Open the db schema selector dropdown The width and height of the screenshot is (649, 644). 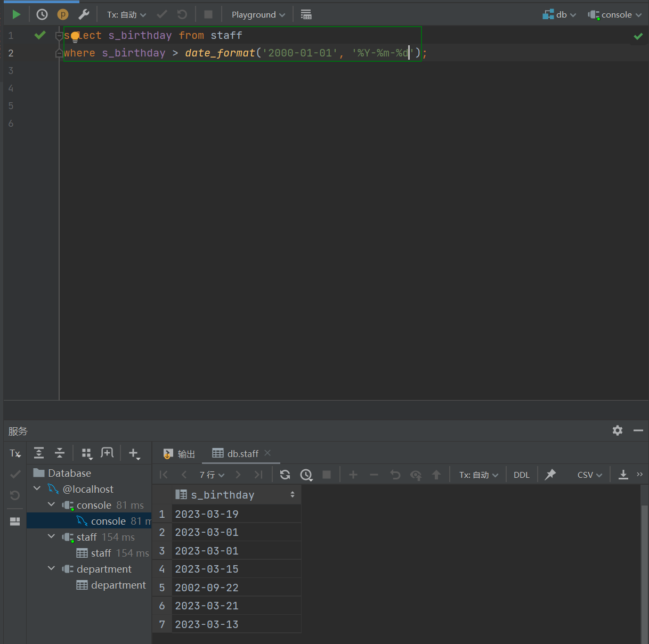[x=559, y=14]
